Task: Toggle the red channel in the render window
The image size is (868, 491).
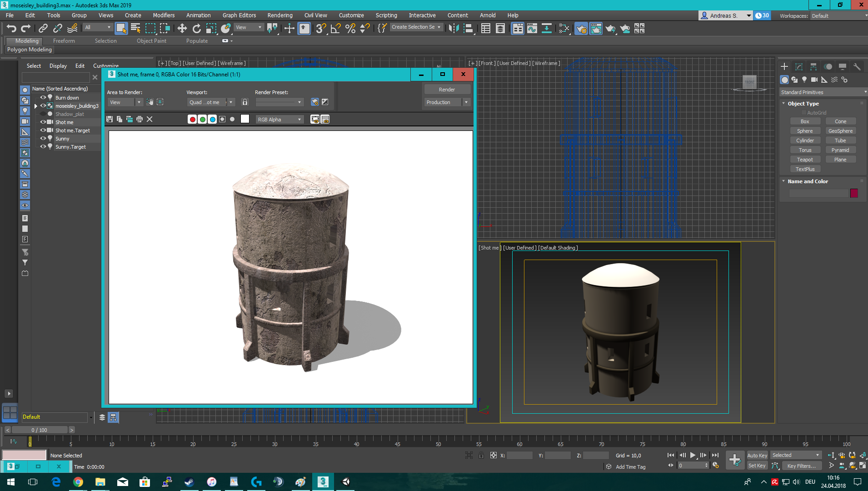Action: click(x=192, y=119)
